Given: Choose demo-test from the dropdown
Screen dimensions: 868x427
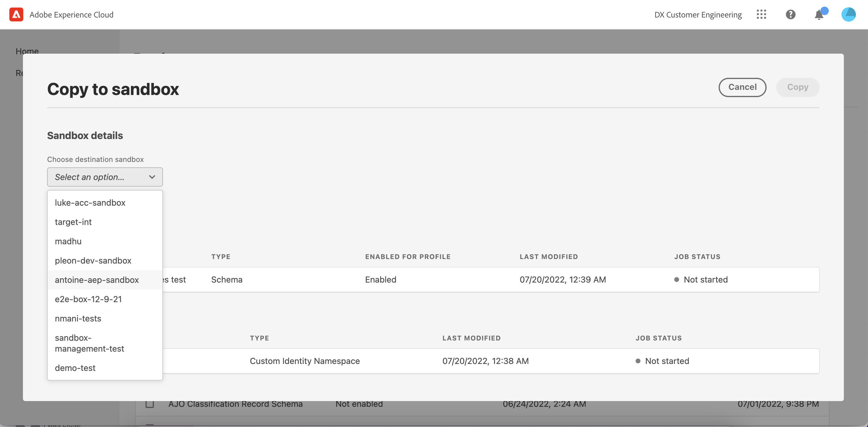Looking at the screenshot, I should 75,368.
